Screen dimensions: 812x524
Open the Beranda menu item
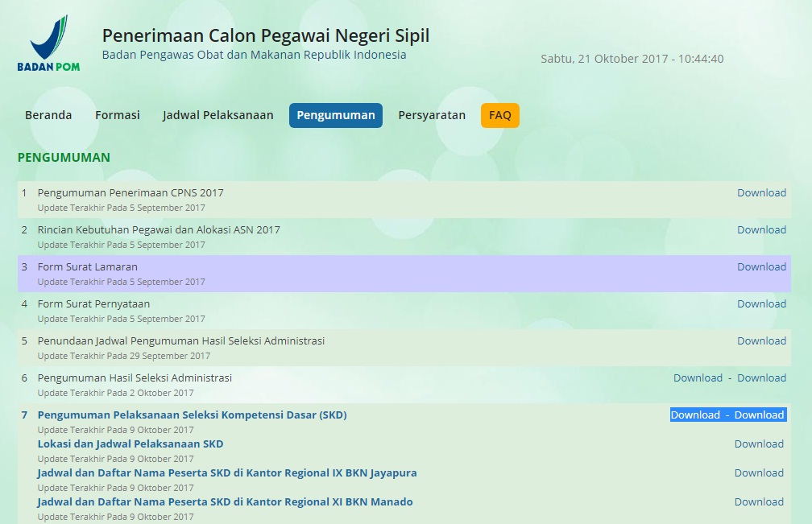(x=48, y=115)
